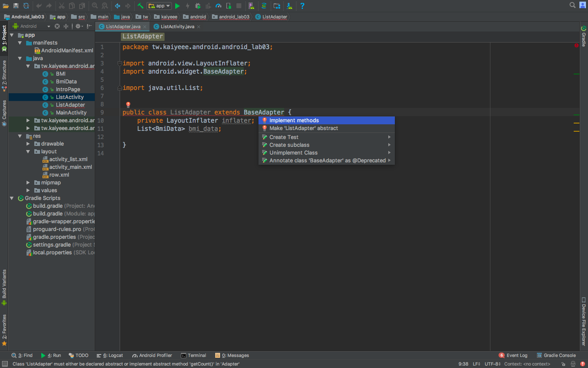Close the ListAdapter.java tab
The height and width of the screenshot is (368, 588).
pyautogui.click(x=145, y=27)
